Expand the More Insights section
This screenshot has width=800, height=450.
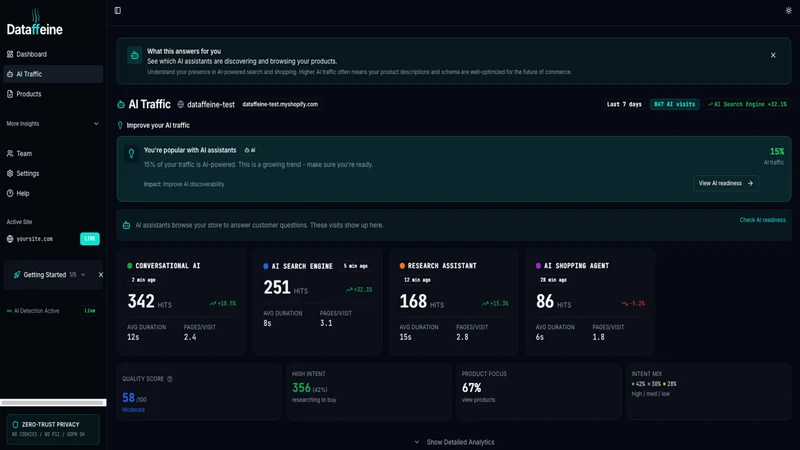tap(53, 123)
